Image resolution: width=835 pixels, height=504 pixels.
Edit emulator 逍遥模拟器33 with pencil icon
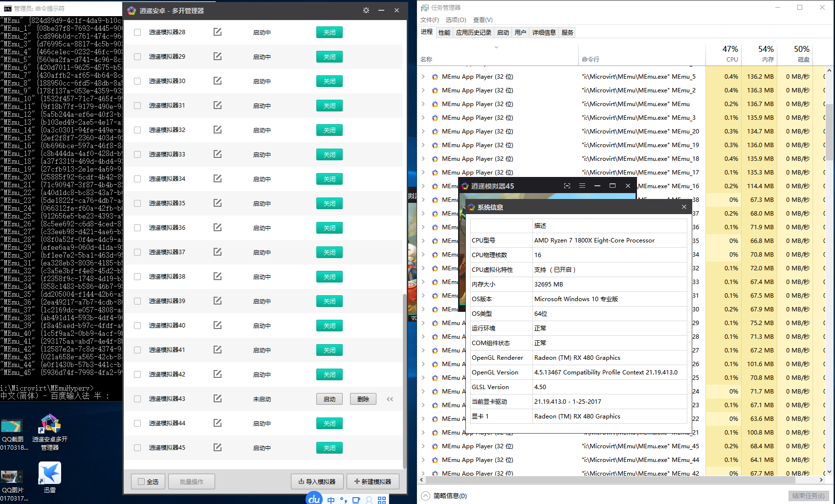click(x=218, y=154)
